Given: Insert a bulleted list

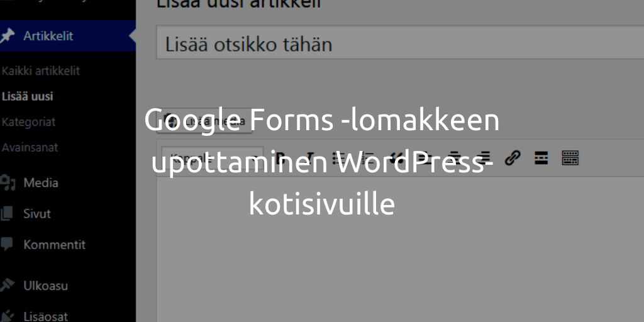Looking at the screenshot, I should pos(339,158).
